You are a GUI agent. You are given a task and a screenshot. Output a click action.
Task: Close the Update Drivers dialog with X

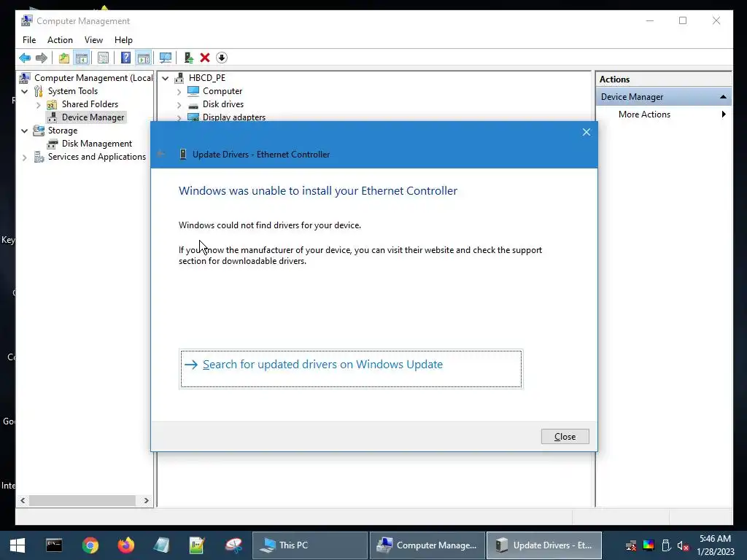[587, 132]
